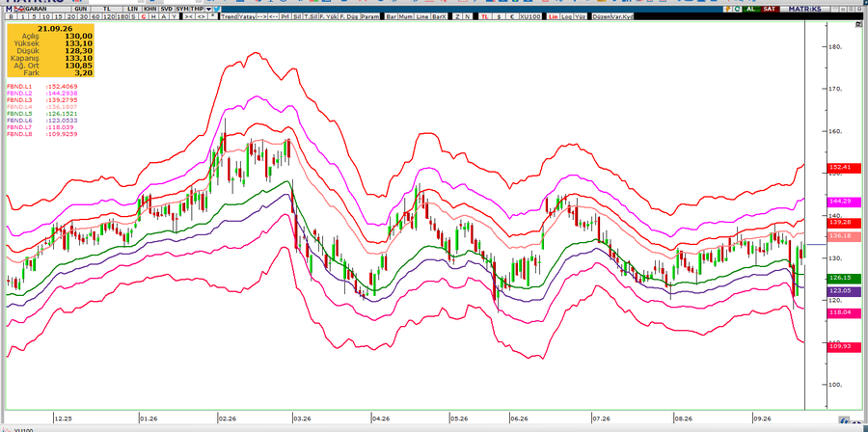Select TL price currency
Image resolution: width=868 pixels, height=432 pixels.
point(484,16)
